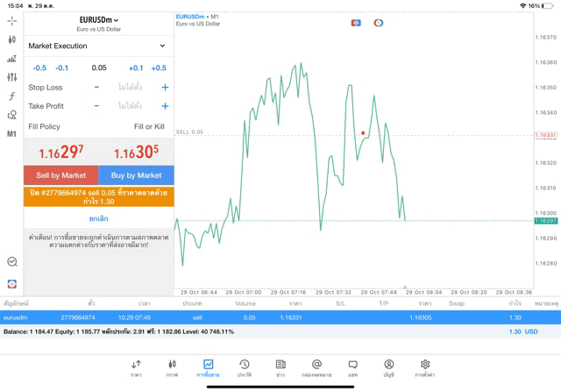Decrease Take Profit with minus button

pos(96,106)
